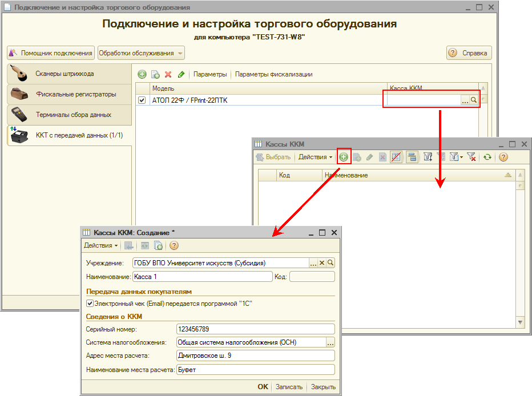This screenshot has height=396, width=532.
Task: Toggle hierarchical view icon in Кассы ККМ
Action: (412, 157)
